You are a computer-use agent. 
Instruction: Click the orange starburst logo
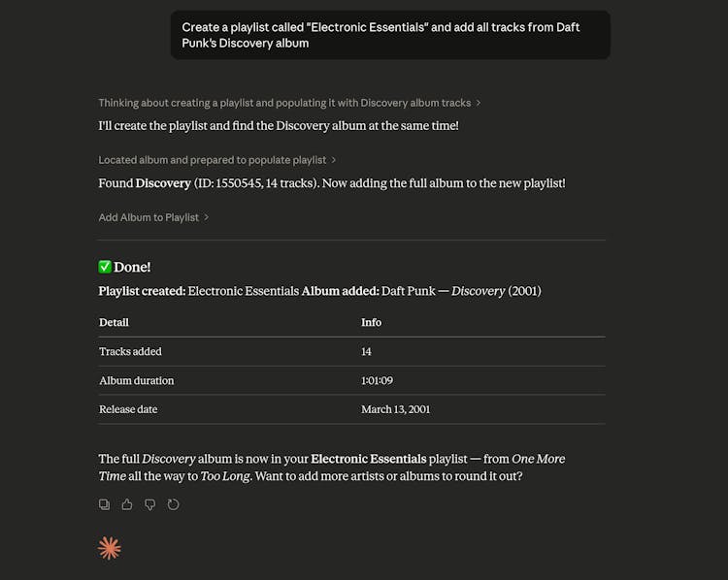(x=110, y=548)
